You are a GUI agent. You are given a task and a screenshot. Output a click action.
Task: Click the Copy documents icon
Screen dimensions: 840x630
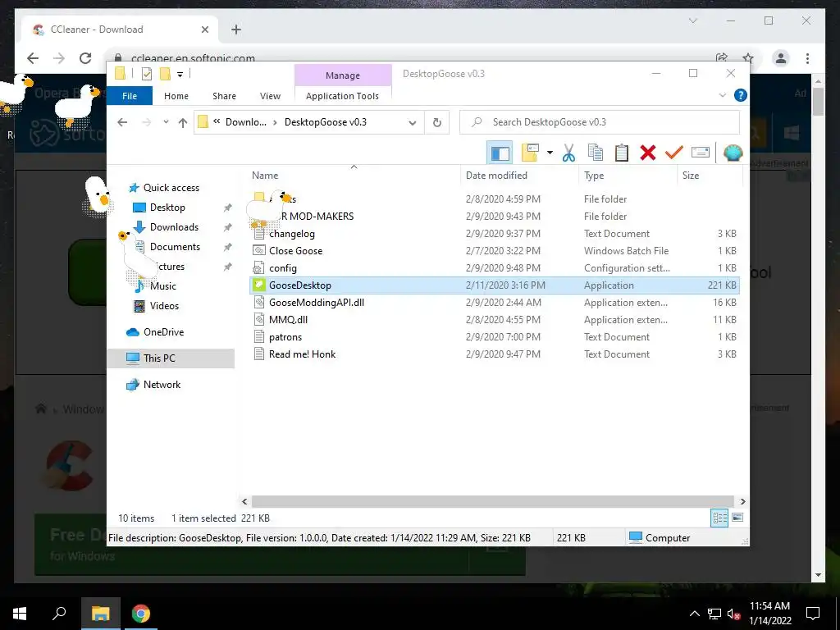[596, 153]
